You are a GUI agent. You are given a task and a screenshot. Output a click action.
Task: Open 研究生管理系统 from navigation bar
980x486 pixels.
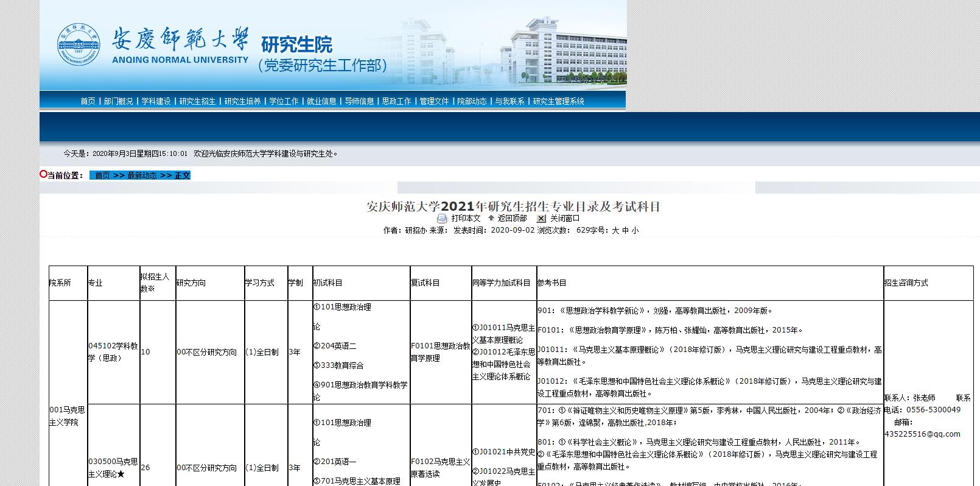click(x=558, y=102)
